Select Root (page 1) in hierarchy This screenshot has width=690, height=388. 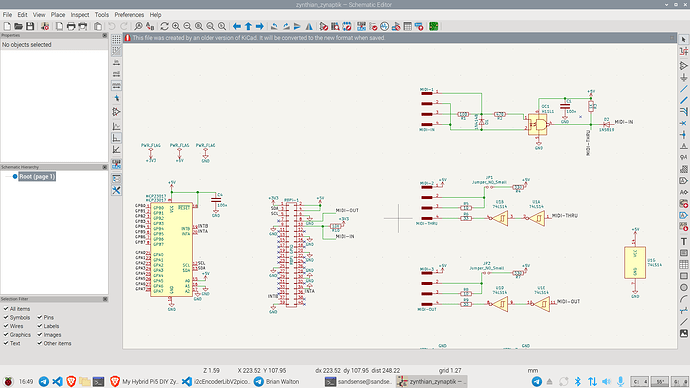(37, 176)
